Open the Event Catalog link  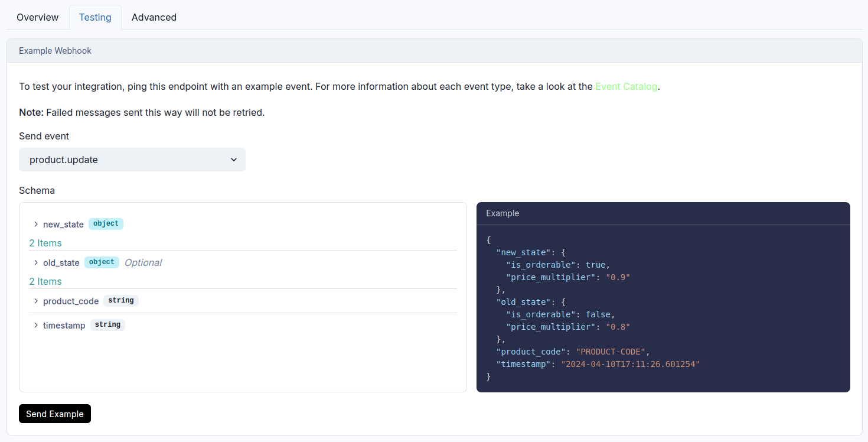[626, 86]
